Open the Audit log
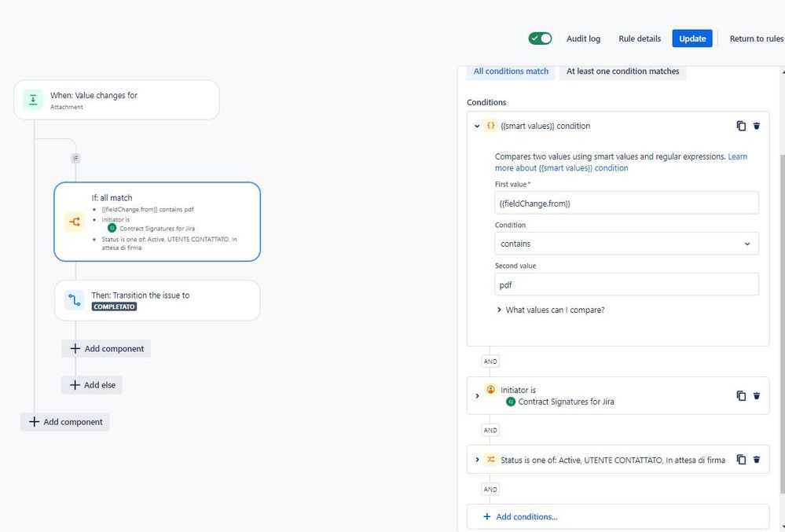This screenshot has width=785, height=532. point(583,39)
